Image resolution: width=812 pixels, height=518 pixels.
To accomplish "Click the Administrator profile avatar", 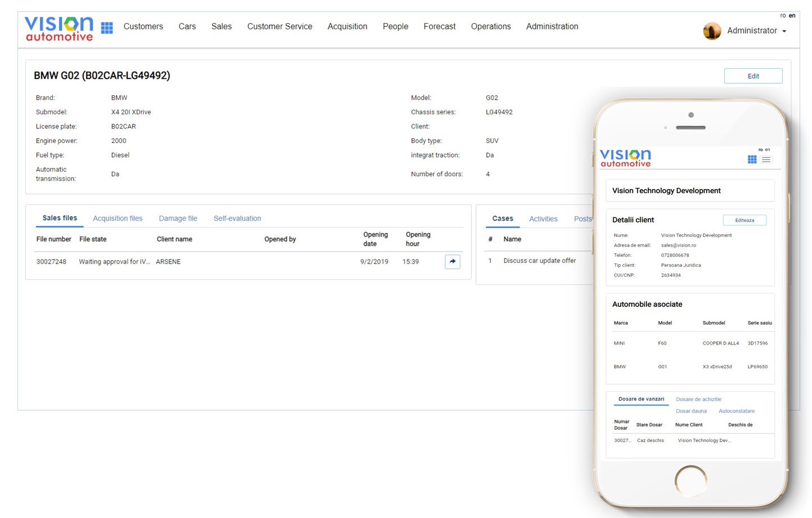I will coord(712,31).
